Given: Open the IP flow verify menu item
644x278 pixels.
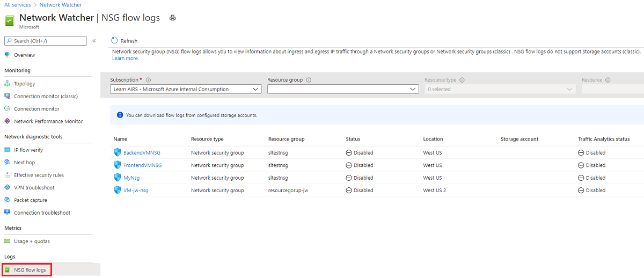Looking at the screenshot, I should (28, 150).
